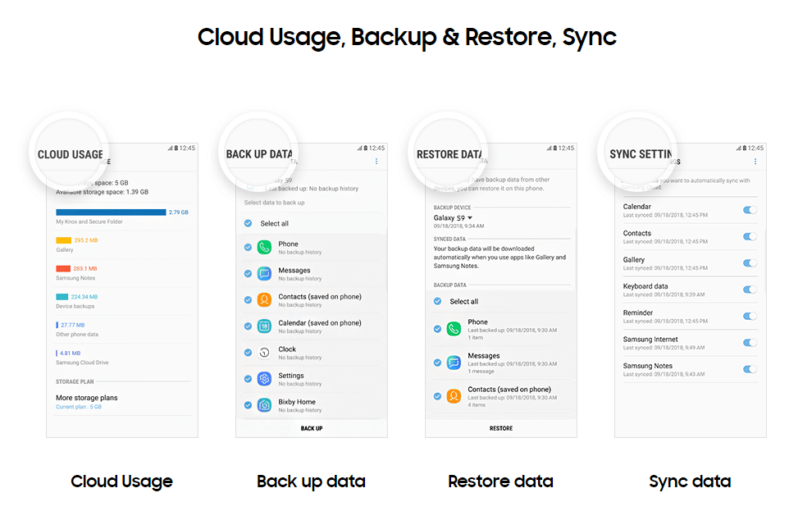
Task: Click "Current plan : 5 GB" text
Action: coord(79,407)
